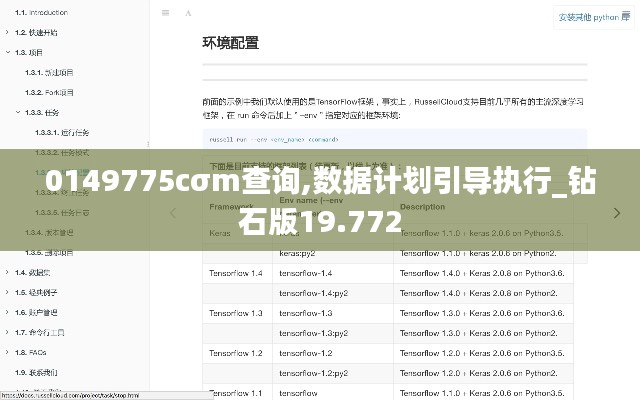Open the 1.8 FAQs sidebar entry
Screen dimensions: 640x400
31,353
